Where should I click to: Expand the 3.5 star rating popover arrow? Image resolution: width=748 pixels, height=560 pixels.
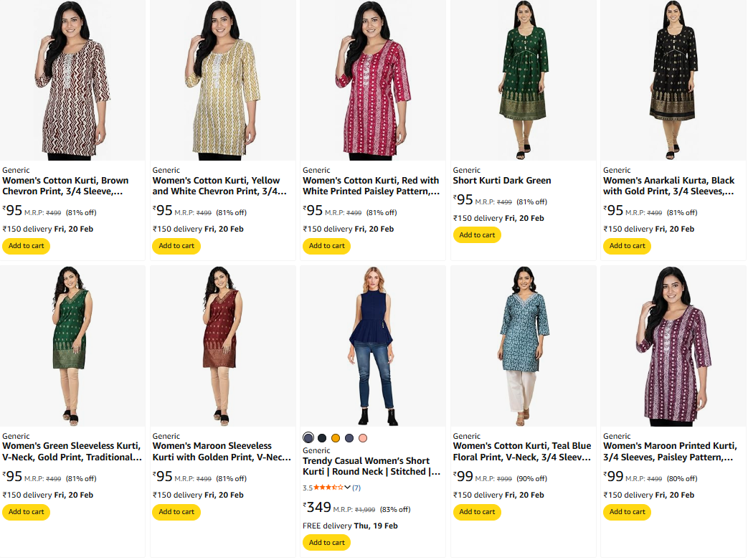click(x=348, y=488)
